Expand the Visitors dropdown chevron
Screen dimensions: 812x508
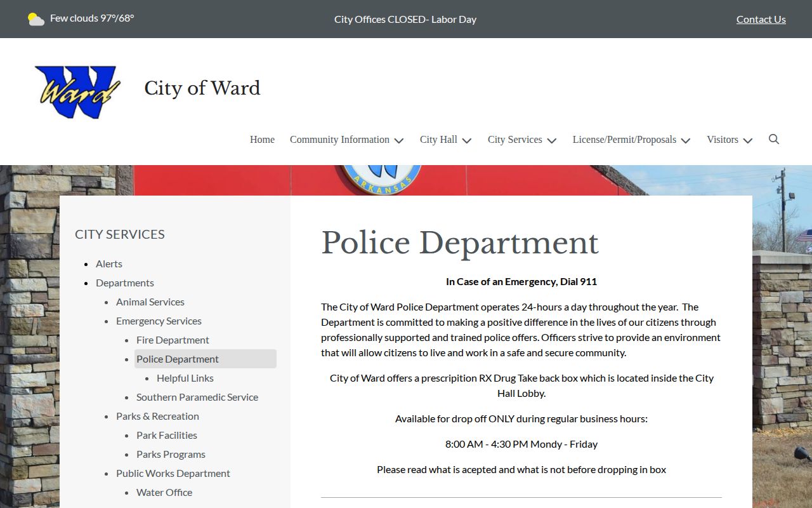(x=747, y=140)
